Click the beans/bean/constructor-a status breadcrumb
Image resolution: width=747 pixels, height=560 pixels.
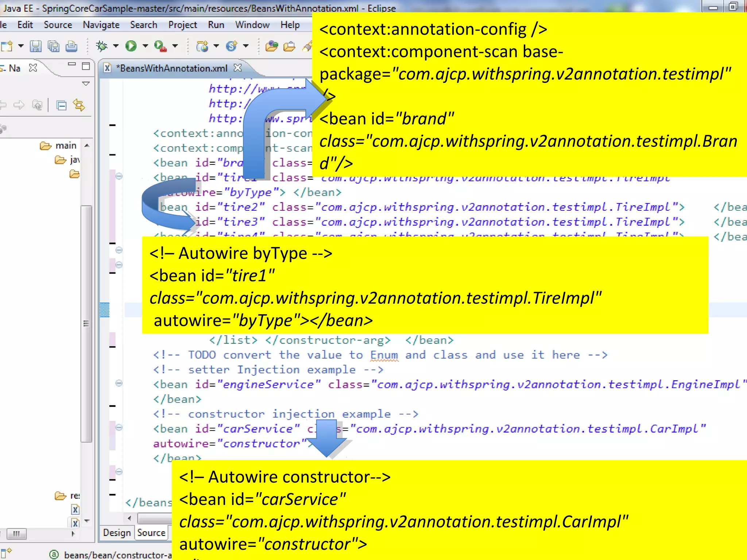click(x=117, y=555)
